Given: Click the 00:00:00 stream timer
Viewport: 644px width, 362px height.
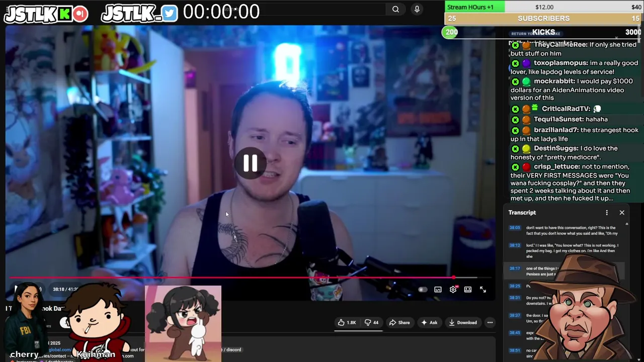Looking at the screenshot, I should pyautogui.click(x=221, y=12).
